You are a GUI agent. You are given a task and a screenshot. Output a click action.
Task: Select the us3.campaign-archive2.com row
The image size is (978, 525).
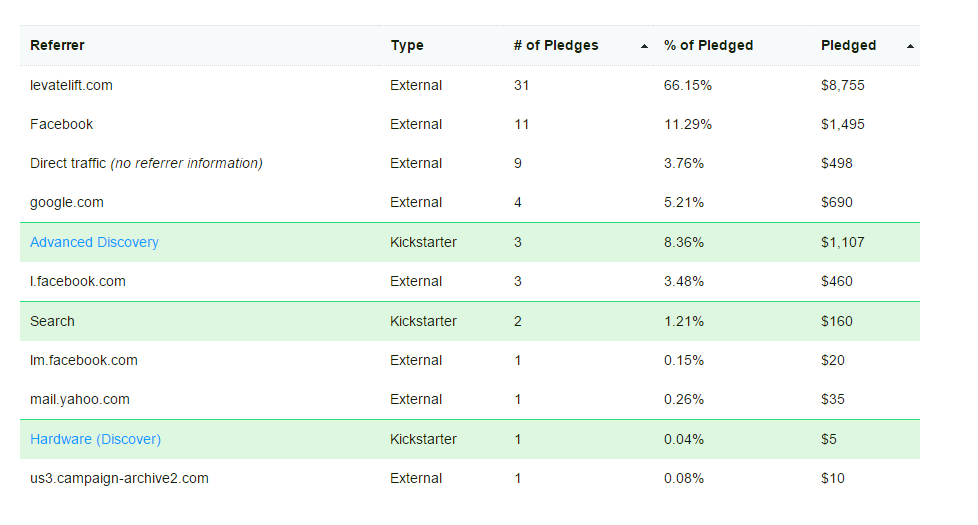[119, 478]
